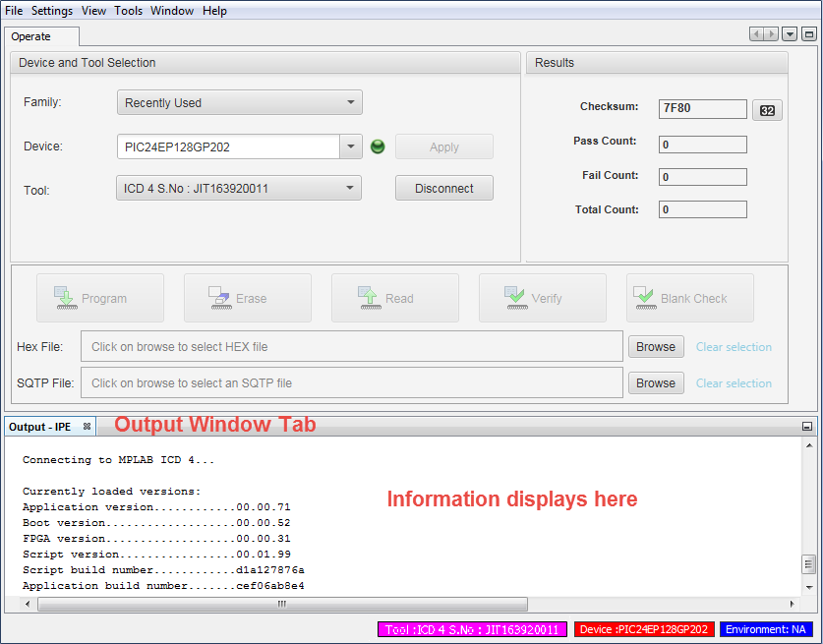Minimize the Output window panel
823x644 pixels.
click(807, 427)
